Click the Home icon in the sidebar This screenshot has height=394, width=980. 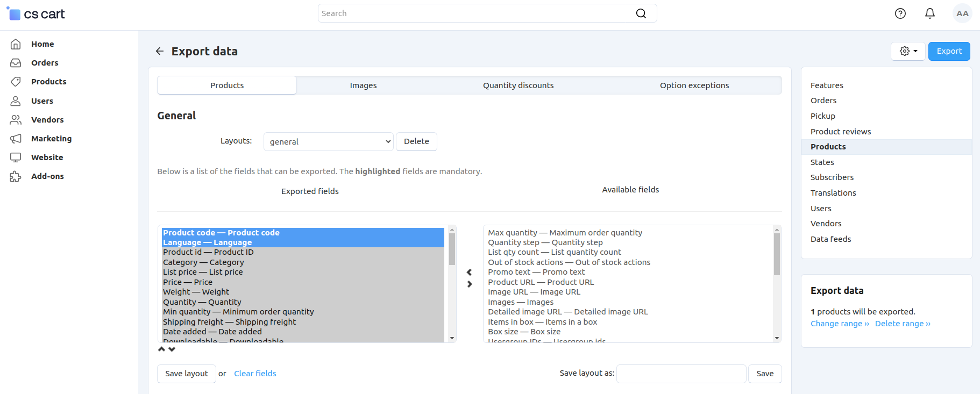16,44
